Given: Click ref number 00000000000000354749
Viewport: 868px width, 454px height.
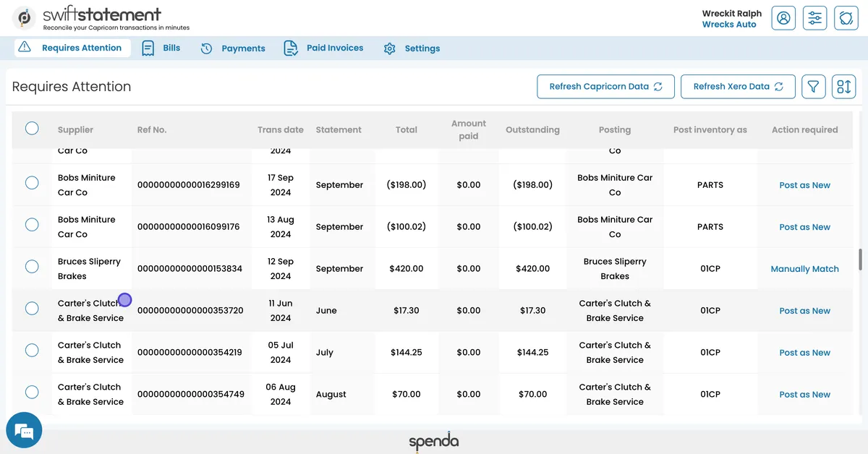Looking at the screenshot, I should [190, 395].
